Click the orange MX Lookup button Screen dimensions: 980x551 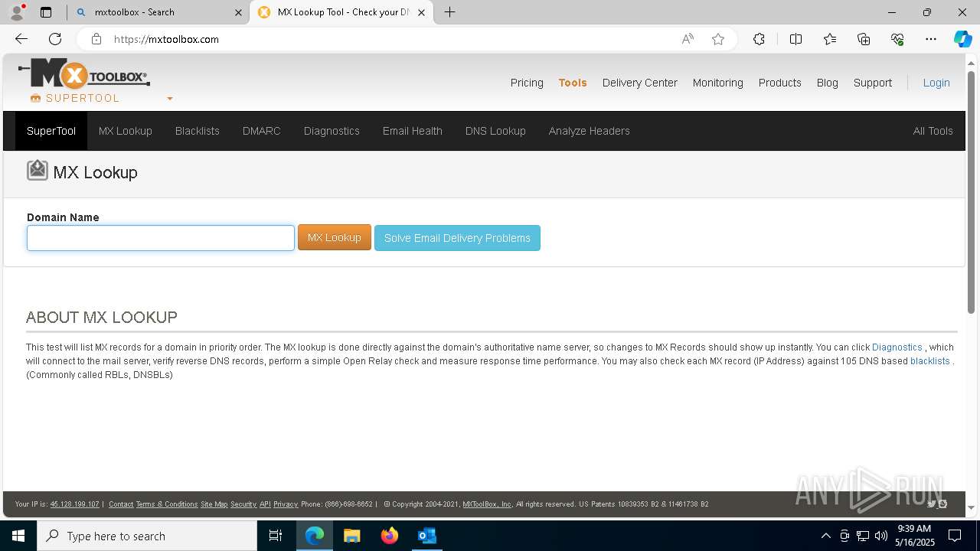point(335,237)
